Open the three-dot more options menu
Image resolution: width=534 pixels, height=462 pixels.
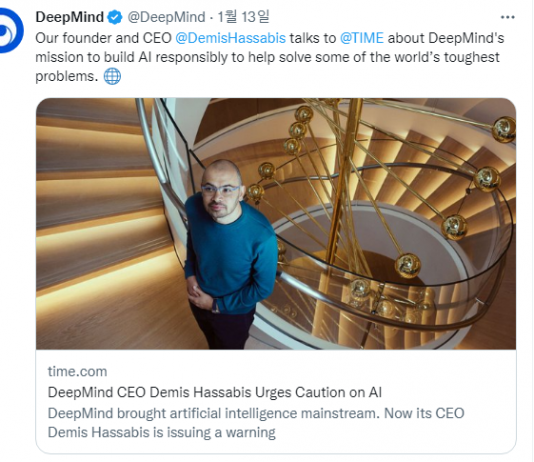click(x=507, y=17)
